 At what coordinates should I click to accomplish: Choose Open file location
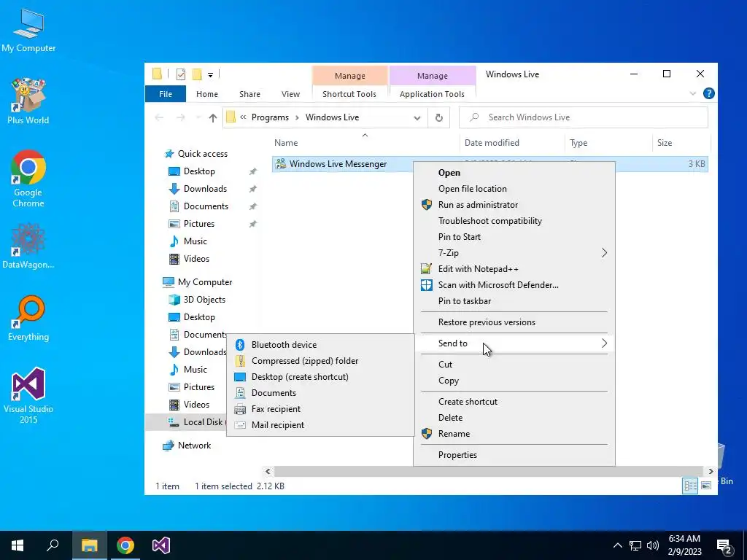coord(514,189)
